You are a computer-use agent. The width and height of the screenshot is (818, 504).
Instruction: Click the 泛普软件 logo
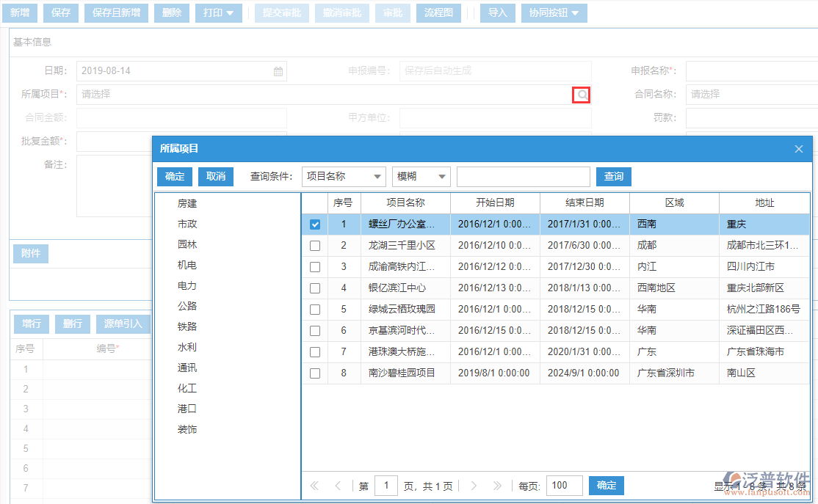click(x=769, y=475)
